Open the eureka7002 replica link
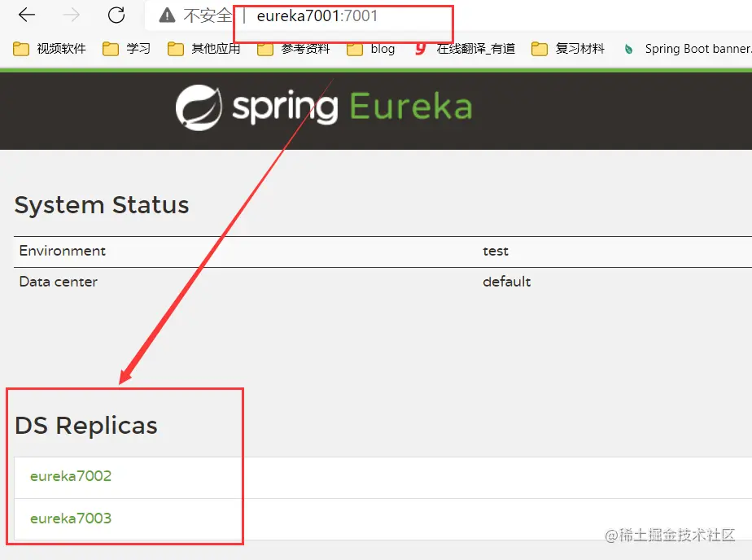Image resolution: width=752 pixels, height=560 pixels. 71,476
